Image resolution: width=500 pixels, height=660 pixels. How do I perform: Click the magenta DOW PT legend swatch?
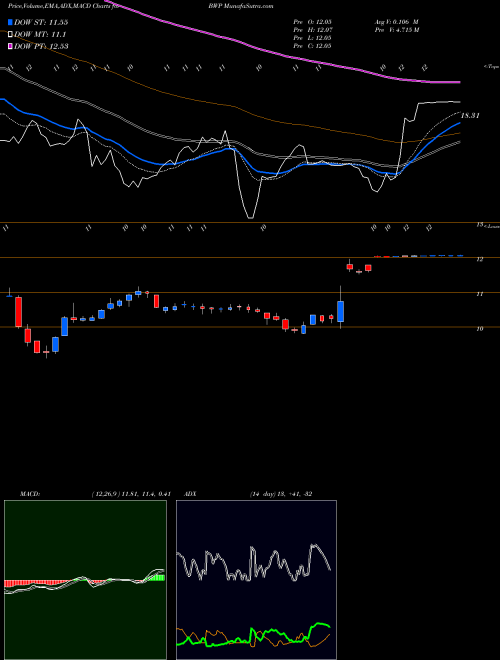[x=10, y=46]
